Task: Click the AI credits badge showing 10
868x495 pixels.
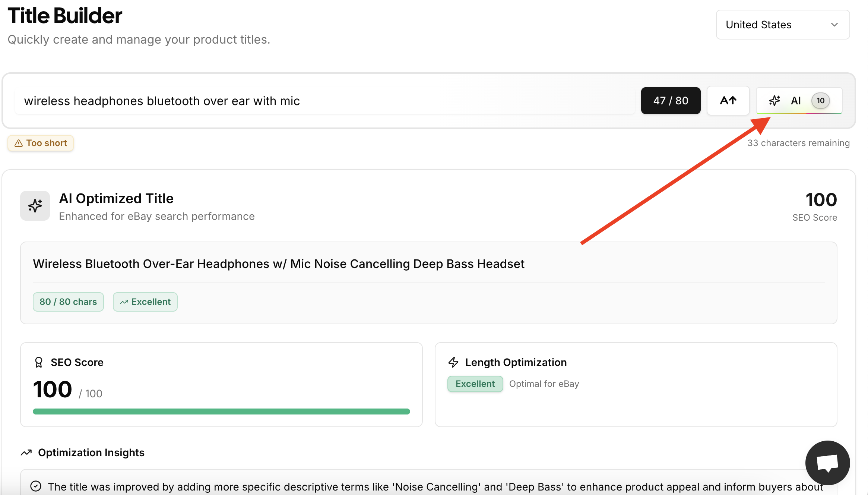Action: (820, 101)
